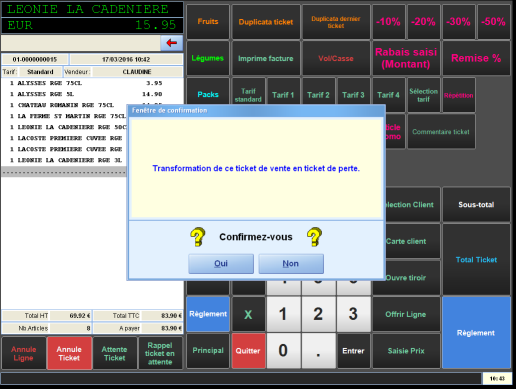Tap the multiply X key
This screenshot has width=516, height=389.
click(x=248, y=314)
